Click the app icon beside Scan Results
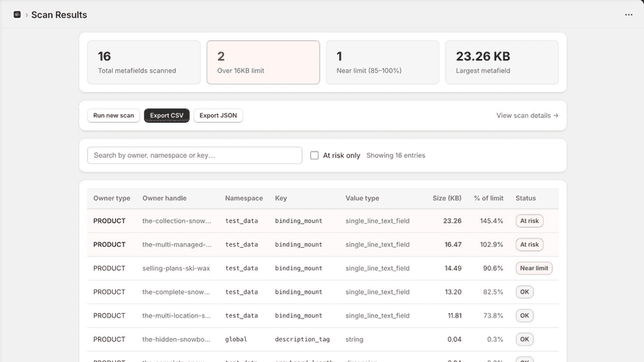The image size is (644, 362). 17,15
